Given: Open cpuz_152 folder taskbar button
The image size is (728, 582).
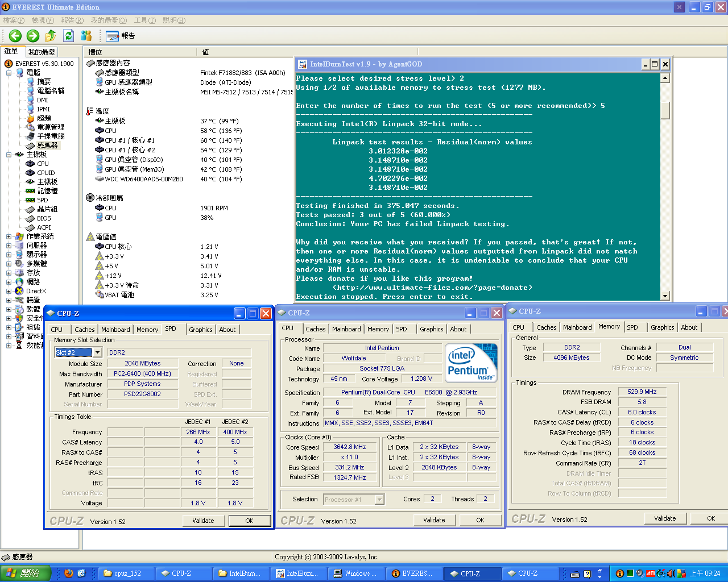Looking at the screenshot, I should pyautogui.click(x=126, y=573).
